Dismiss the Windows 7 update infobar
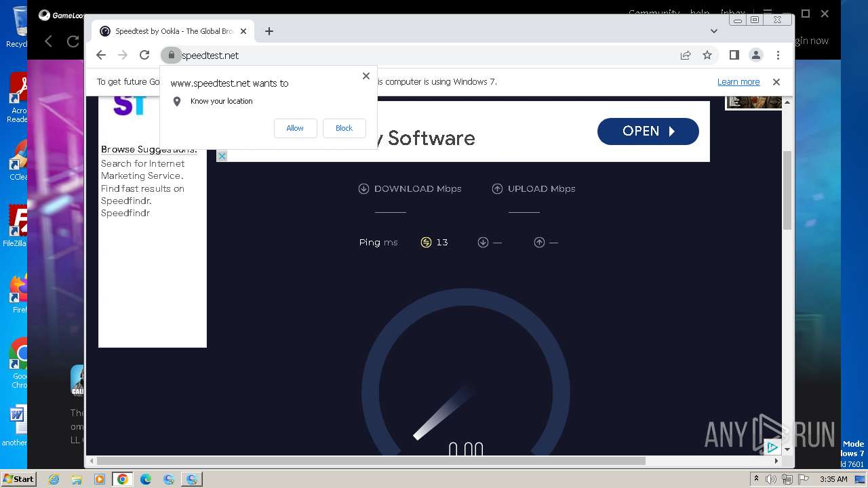 point(776,82)
